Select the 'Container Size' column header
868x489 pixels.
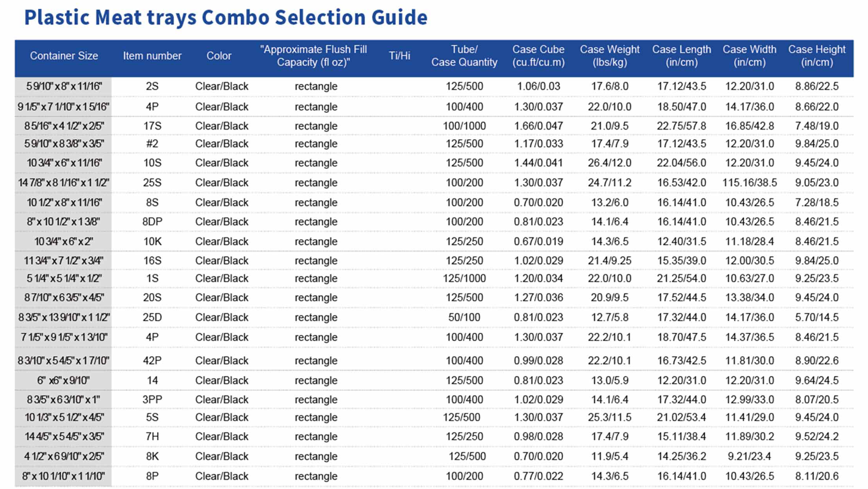tap(64, 56)
